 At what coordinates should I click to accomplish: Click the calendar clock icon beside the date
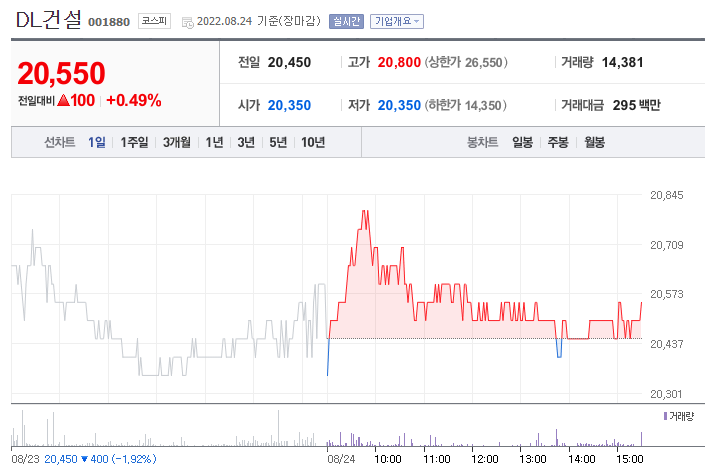point(187,22)
